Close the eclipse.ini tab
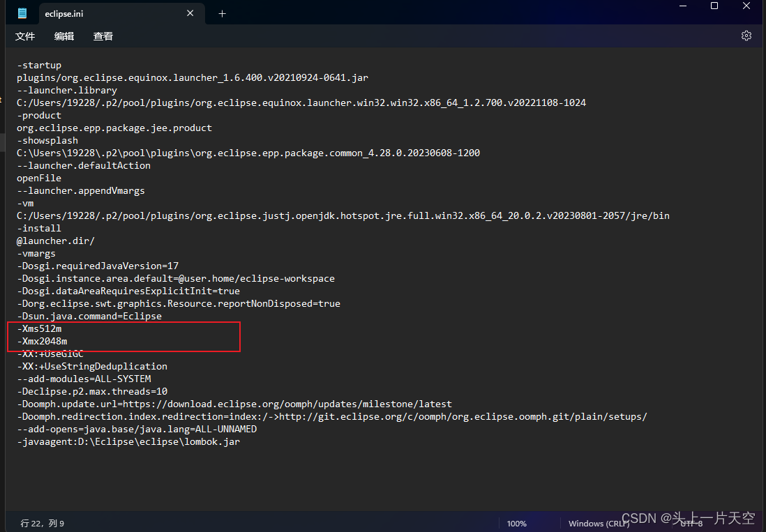Image resolution: width=766 pixels, height=532 pixels. [x=190, y=13]
